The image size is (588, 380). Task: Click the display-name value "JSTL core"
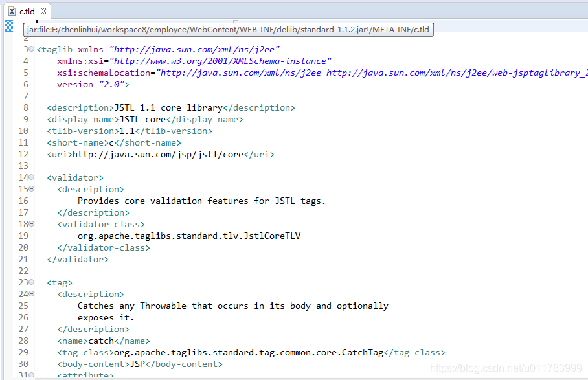click(142, 120)
